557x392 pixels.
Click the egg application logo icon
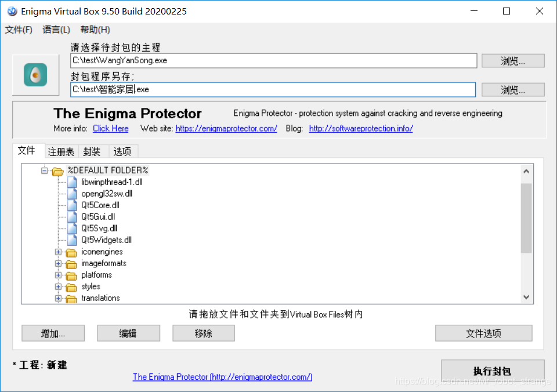35,75
